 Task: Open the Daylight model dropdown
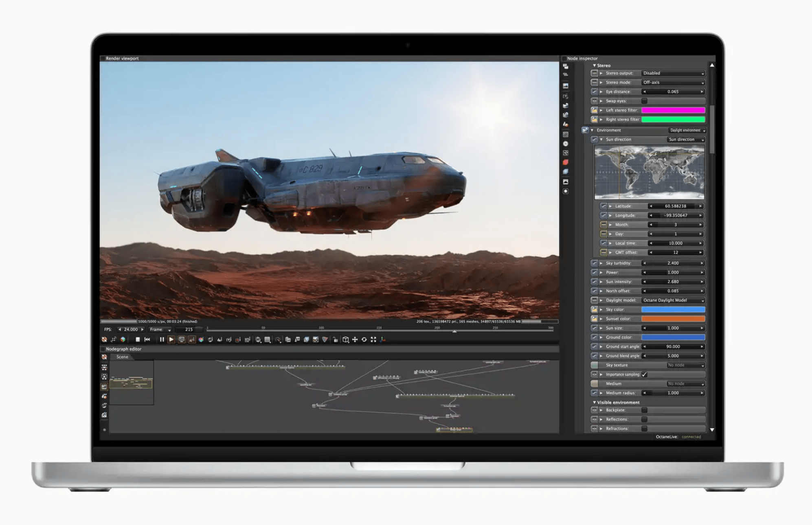pos(673,300)
